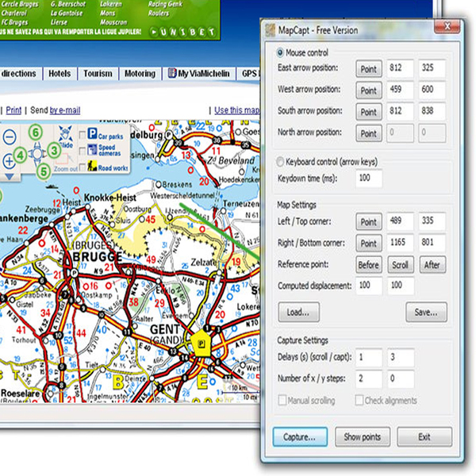Screen dimensions: 476x476
Task: Click the number of y steps field
Action: (x=401, y=379)
